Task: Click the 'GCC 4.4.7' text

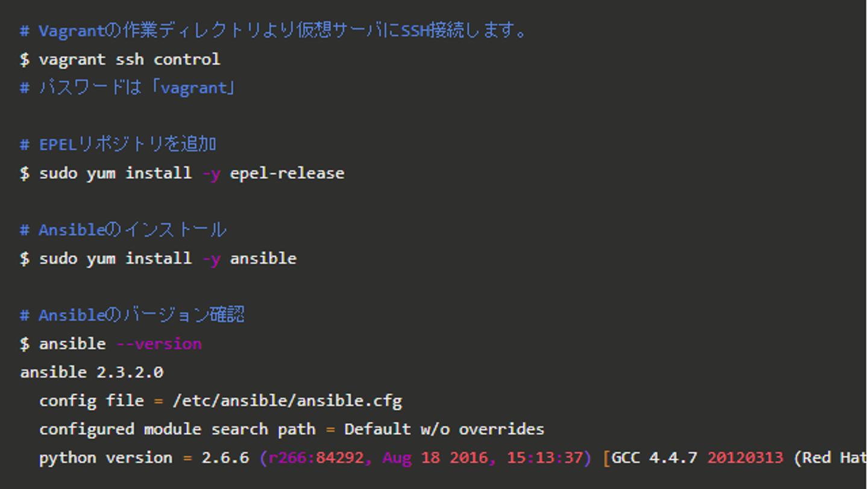Action: coord(654,458)
